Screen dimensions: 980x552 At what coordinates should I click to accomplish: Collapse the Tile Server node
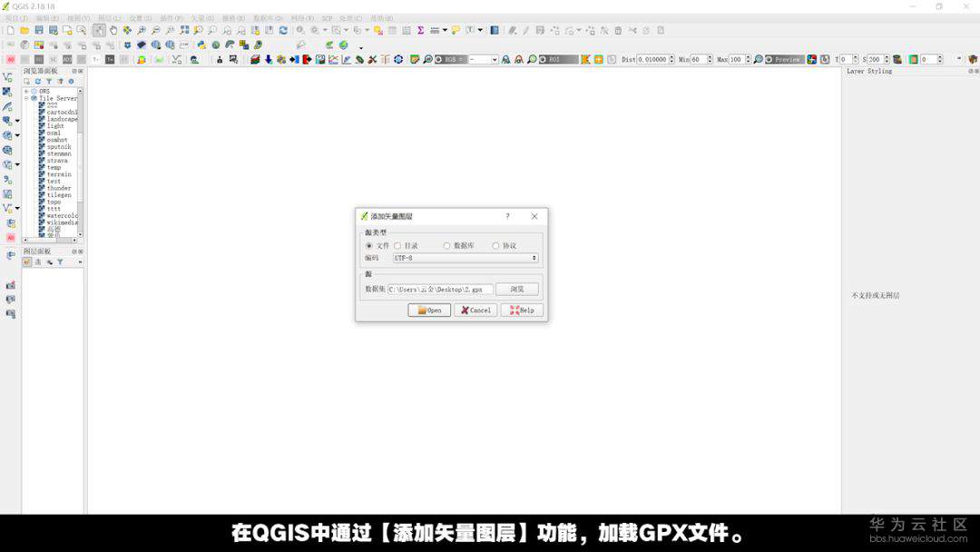pos(26,98)
